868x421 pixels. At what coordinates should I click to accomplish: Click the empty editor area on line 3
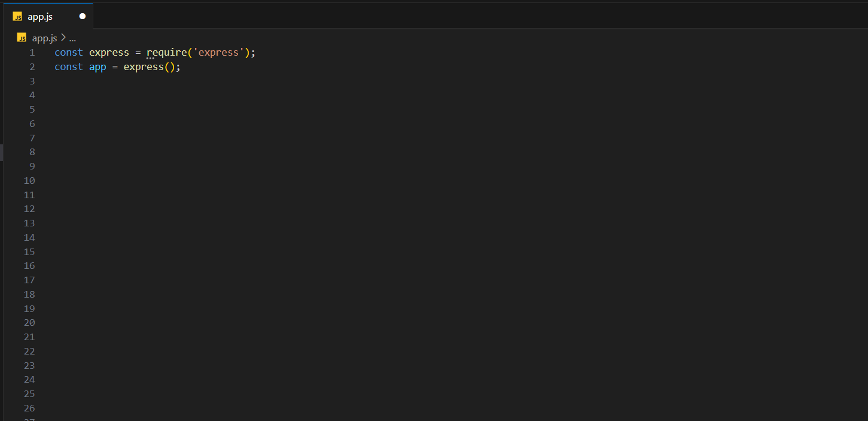pyautogui.click(x=120, y=81)
